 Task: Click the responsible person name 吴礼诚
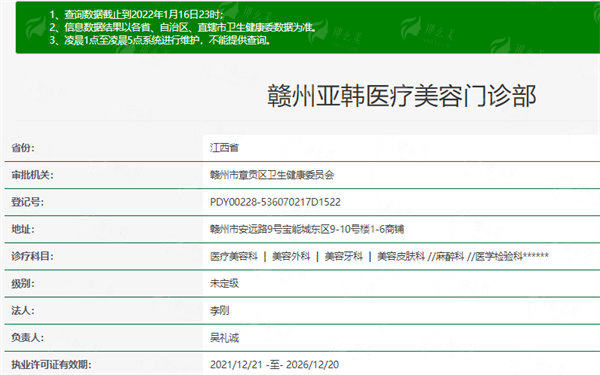(x=224, y=338)
